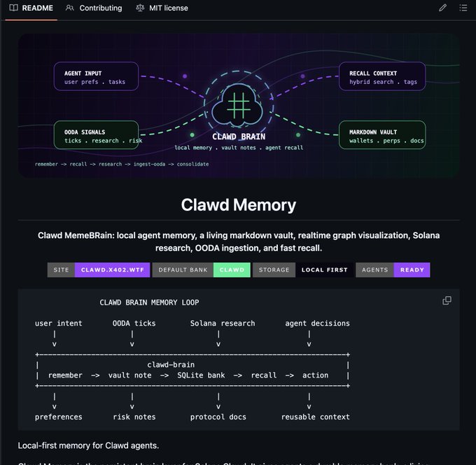Open the CLAWD.X402.WTF site badge
Viewport: 476px width, 465px height.
pyautogui.click(x=99, y=270)
